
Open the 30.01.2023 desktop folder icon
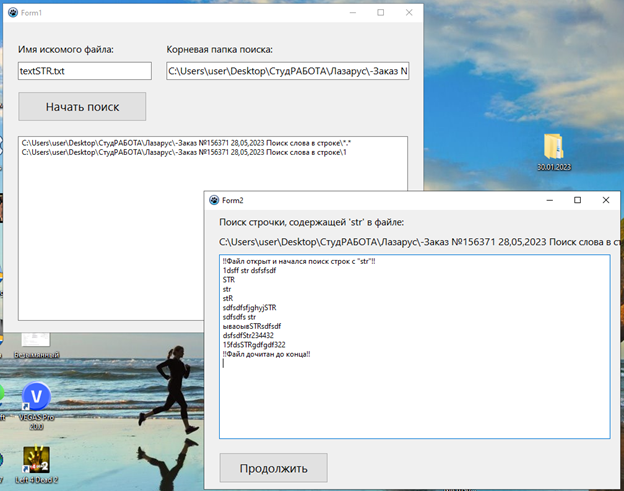[x=554, y=153]
